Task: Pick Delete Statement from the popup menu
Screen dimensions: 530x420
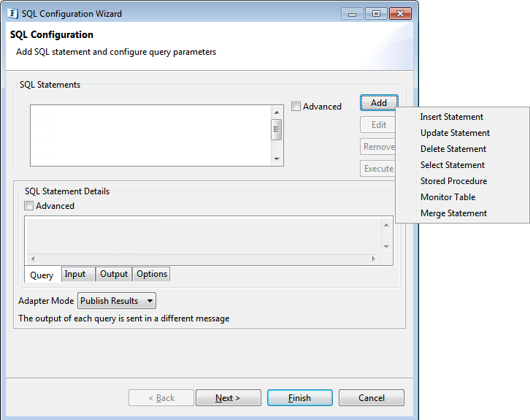Action: (453, 149)
